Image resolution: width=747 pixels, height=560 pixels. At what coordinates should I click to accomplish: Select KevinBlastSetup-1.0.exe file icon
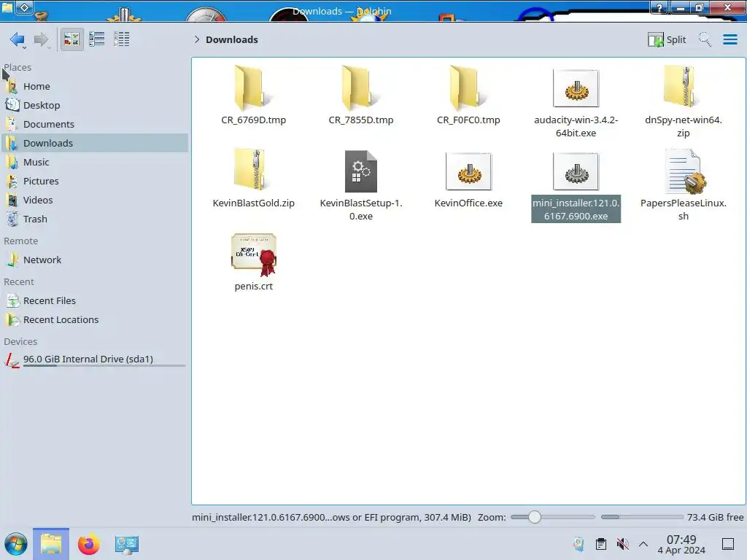point(360,171)
